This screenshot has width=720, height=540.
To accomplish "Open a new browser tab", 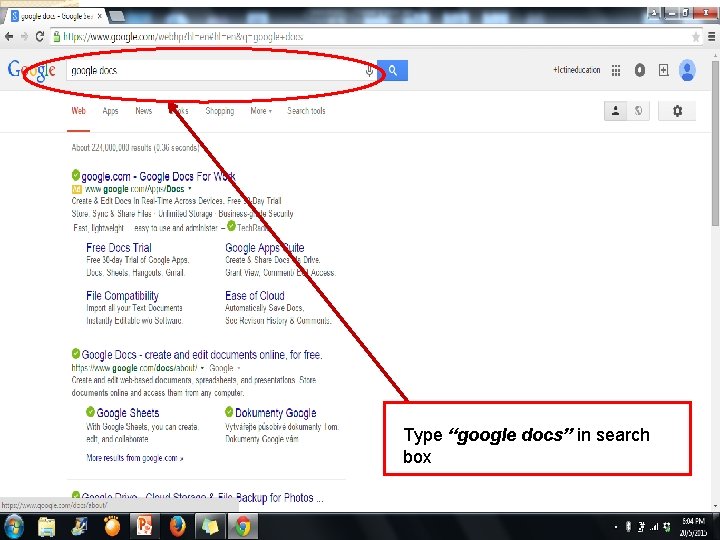I will click(117, 17).
